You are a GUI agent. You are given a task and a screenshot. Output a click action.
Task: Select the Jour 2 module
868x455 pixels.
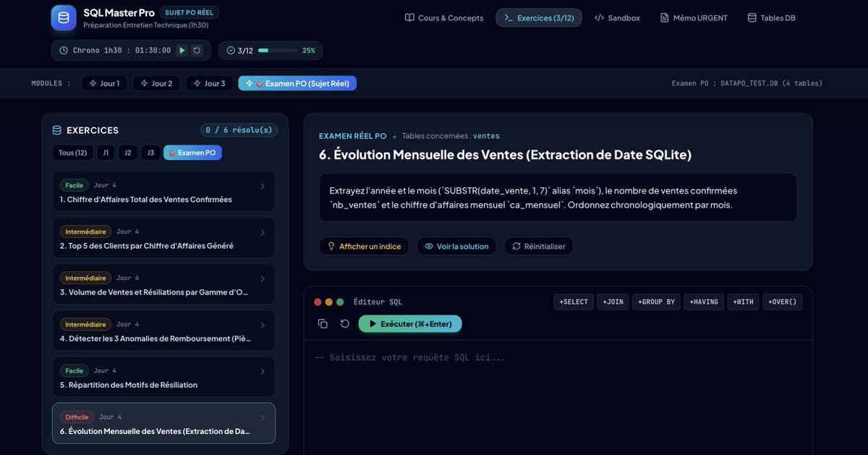point(156,83)
